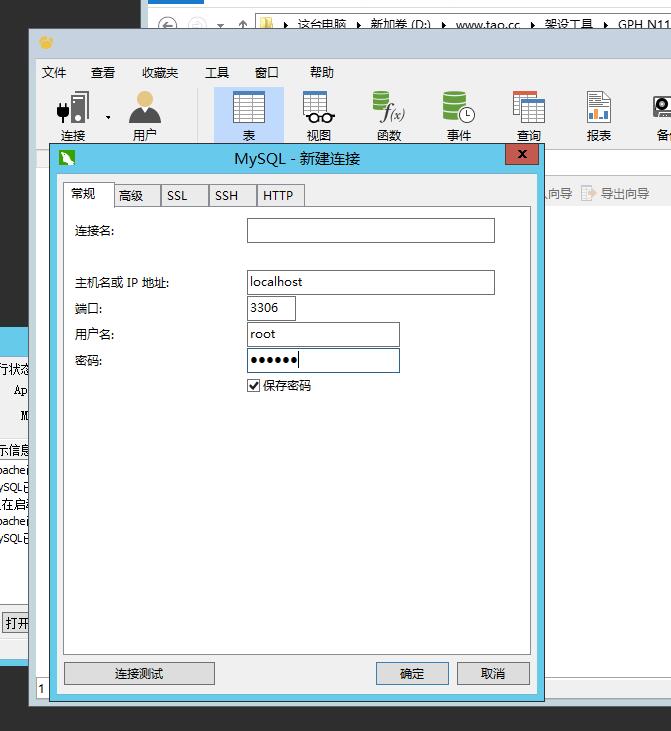Open the View (视图) toolbar icon
This screenshot has height=731, width=671.
pos(318,109)
